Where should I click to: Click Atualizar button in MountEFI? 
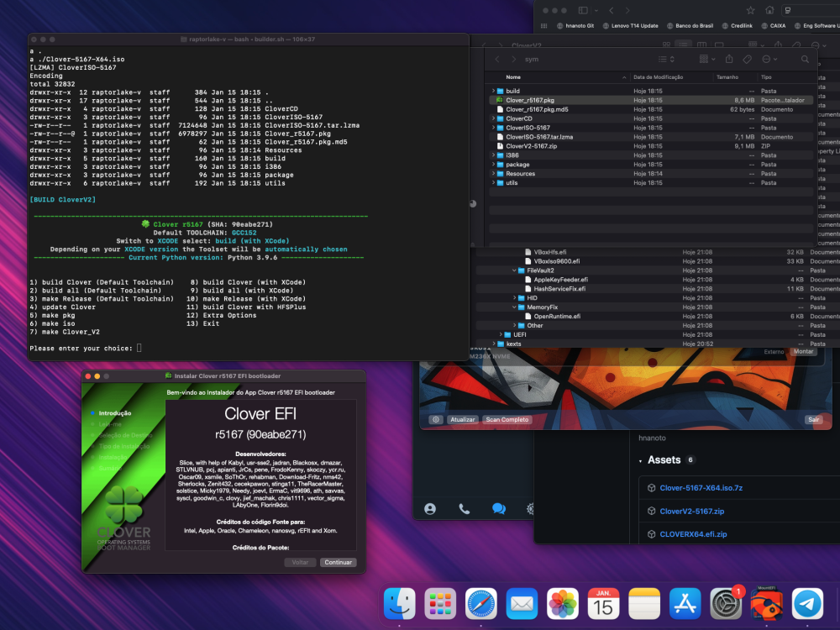(x=462, y=419)
